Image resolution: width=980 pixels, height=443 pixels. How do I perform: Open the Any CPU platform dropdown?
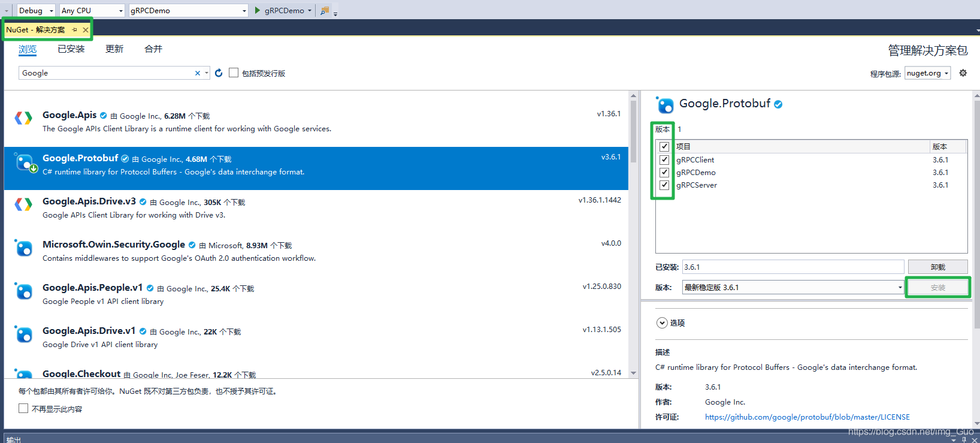point(92,10)
